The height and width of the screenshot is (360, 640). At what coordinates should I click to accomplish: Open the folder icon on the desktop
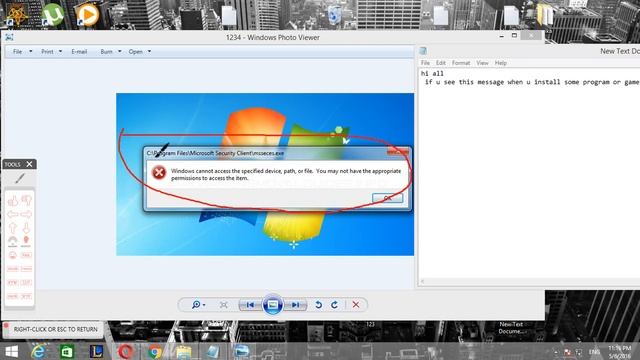tap(545, 14)
